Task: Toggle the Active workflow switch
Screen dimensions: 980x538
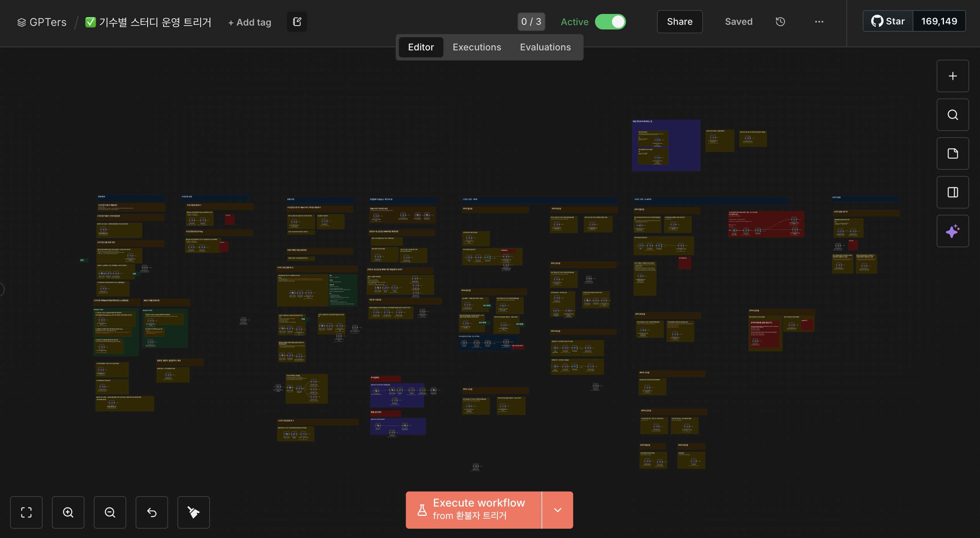Action: pos(610,22)
